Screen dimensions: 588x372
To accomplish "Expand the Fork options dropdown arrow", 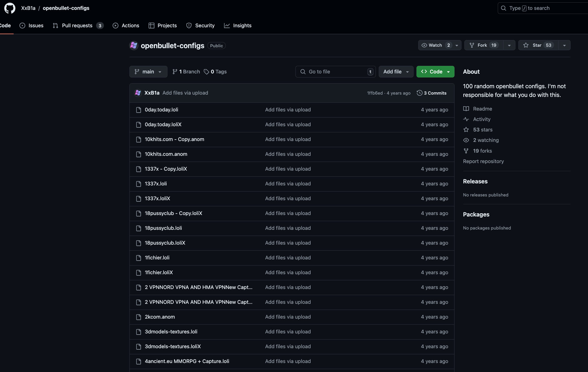I will [x=509, y=45].
